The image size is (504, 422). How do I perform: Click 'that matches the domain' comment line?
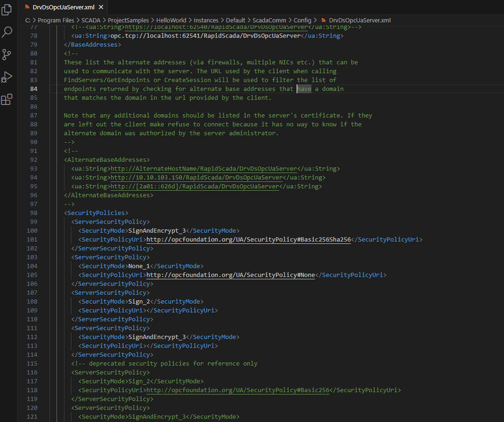click(x=168, y=98)
